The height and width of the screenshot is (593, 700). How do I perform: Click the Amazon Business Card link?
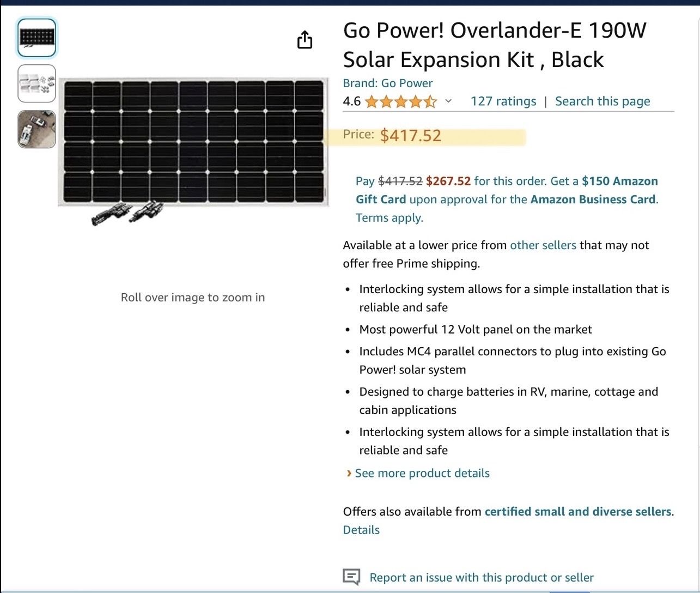pos(593,199)
